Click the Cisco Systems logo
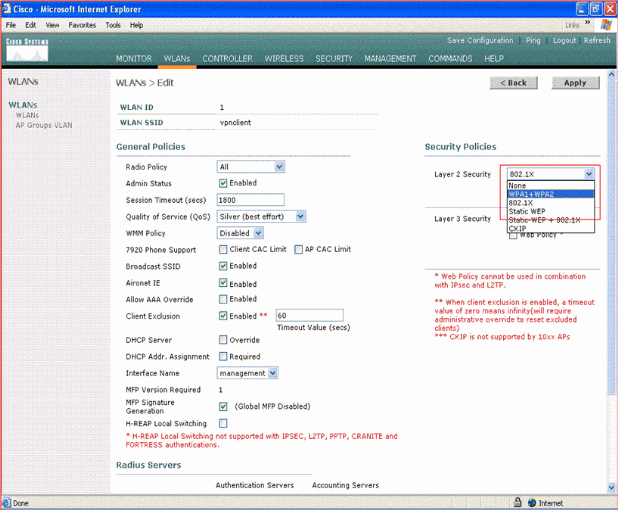Image resolution: width=618 pixels, height=510 pixels. pyautogui.click(x=27, y=50)
